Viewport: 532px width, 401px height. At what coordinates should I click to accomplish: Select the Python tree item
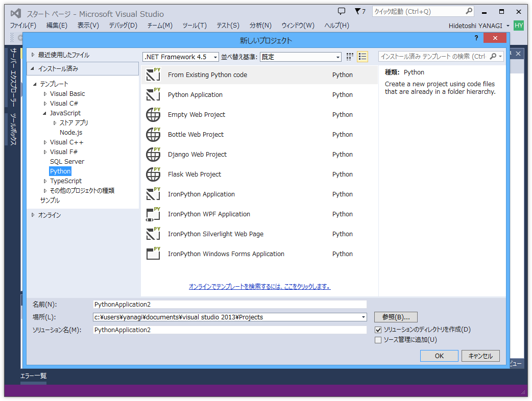(60, 171)
